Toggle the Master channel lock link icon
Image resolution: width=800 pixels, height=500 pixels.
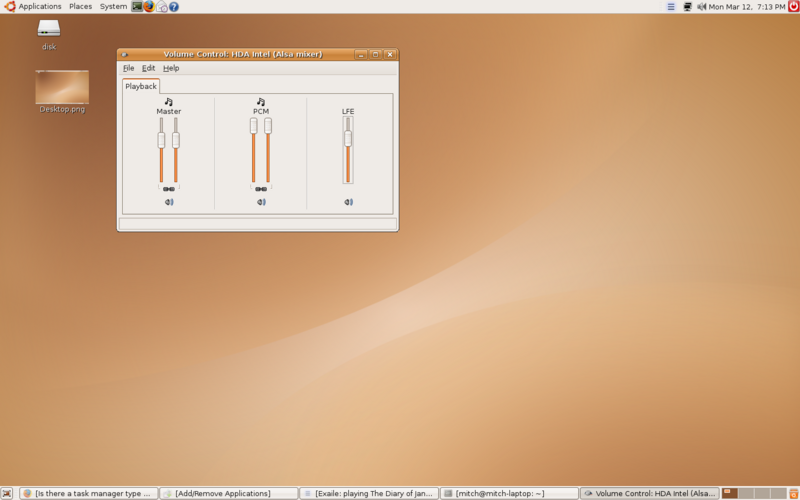tap(169, 189)
